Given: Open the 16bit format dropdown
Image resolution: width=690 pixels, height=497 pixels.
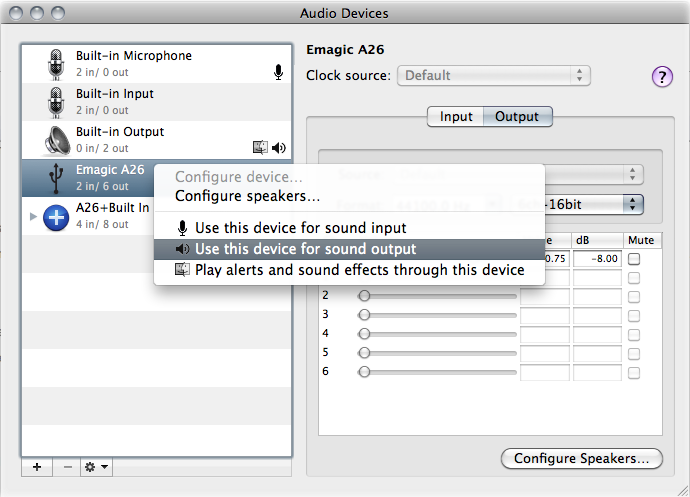Looking at the screenshot, I should pyautogui.click(x=593, y=204).
